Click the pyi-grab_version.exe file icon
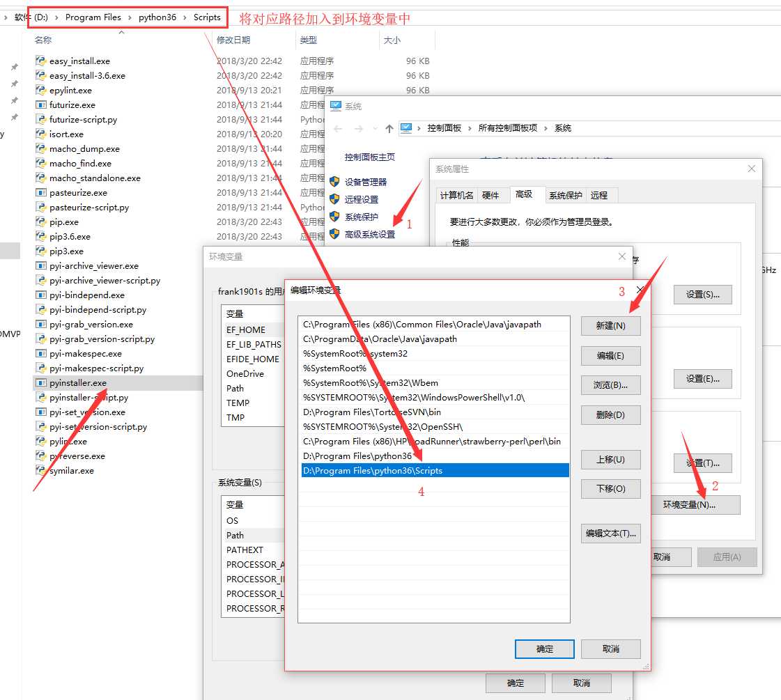Screen dimensions: 781x700 [x=41, y=325]
